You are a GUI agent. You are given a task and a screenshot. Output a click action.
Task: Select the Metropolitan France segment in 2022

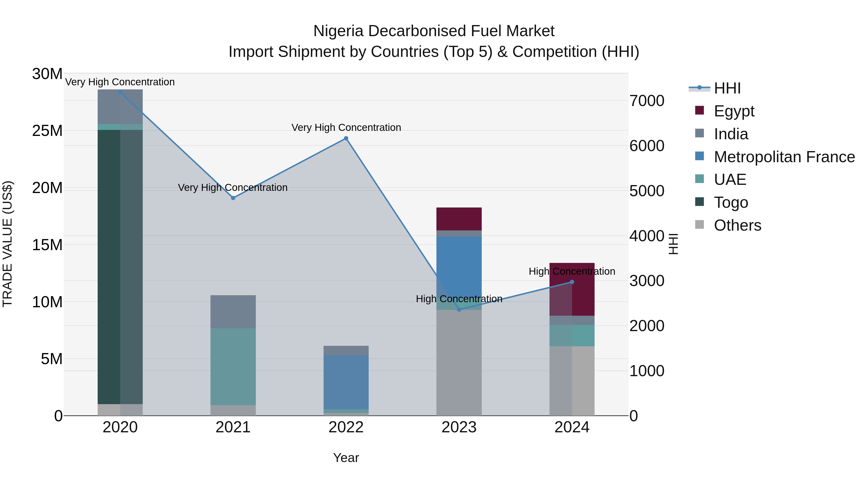(x=346, y=382)
